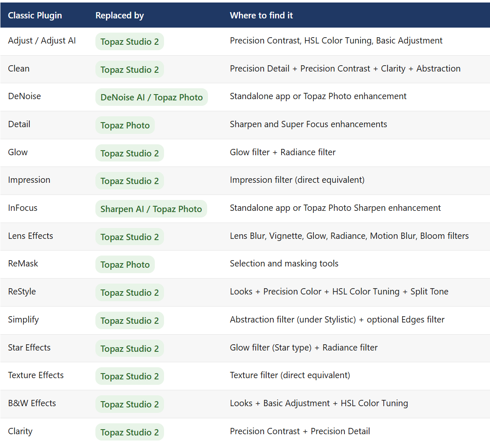Image resolution: width=490 pixels, height=448 pixels.
Task: Click the 'Where to find it' header
Action: [x=261, y=15]
